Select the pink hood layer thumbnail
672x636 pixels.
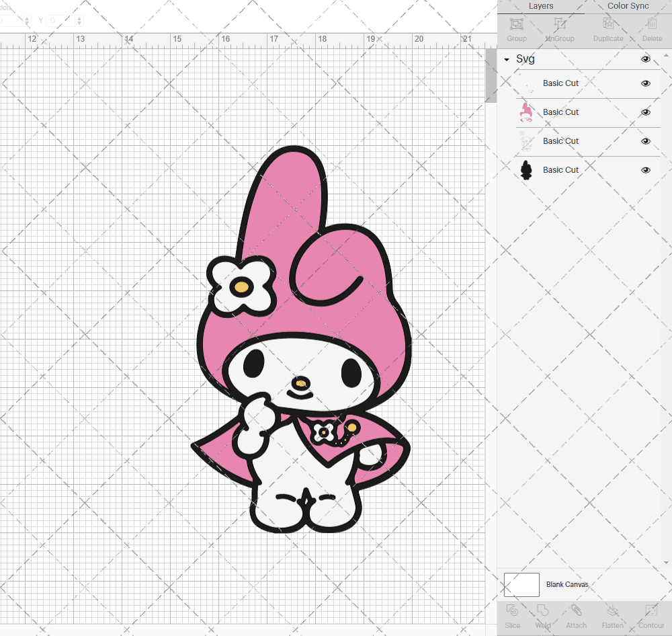pyautogui.click(x=526, y=112)
